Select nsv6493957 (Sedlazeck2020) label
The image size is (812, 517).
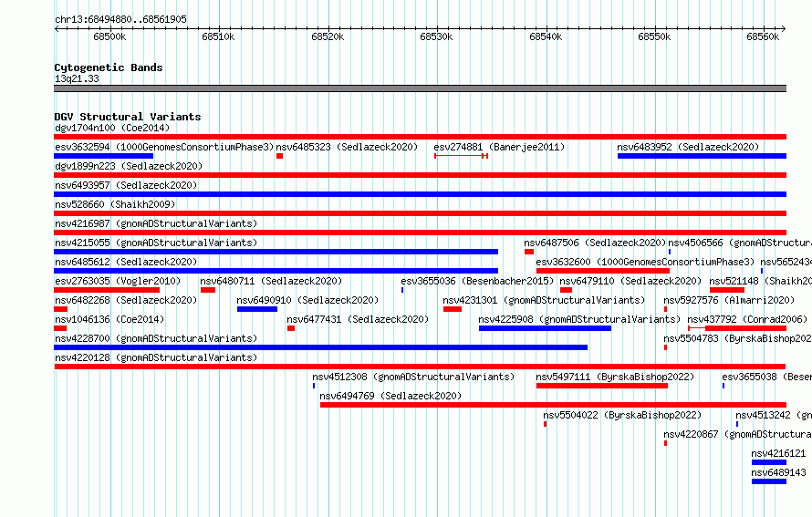click(x=126, y=185)
